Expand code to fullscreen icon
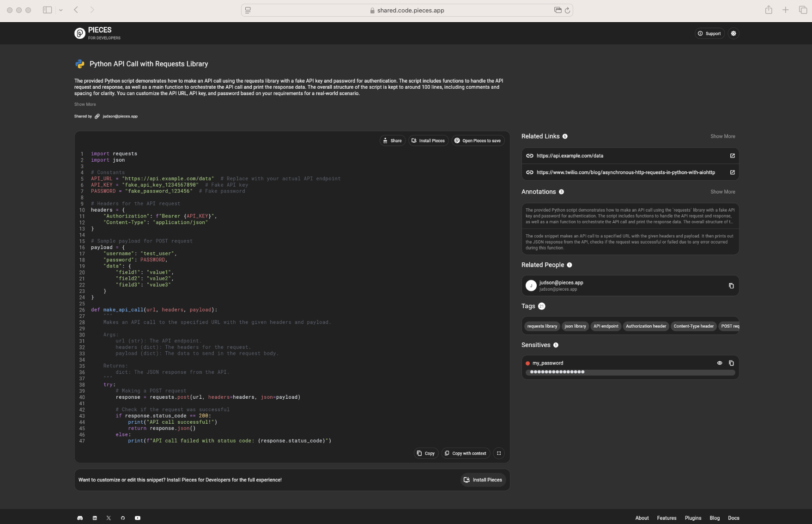 [499, 453]
